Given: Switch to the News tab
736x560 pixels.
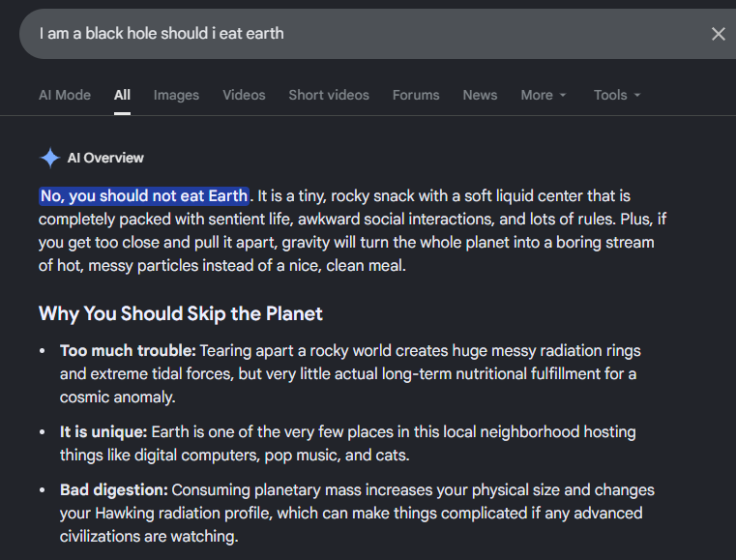Looking at the screenshot, I should 480,95.
